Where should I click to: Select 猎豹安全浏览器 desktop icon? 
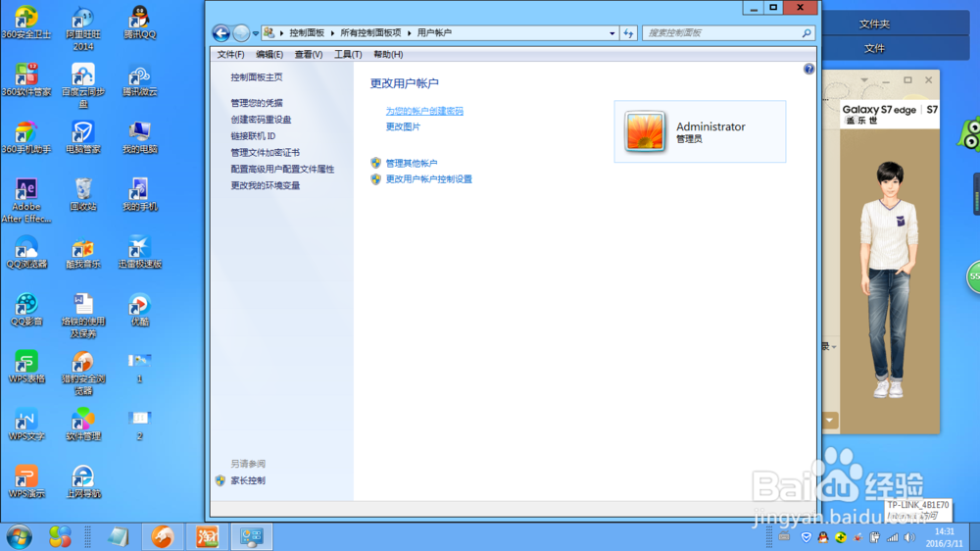(x=83, y=374)
